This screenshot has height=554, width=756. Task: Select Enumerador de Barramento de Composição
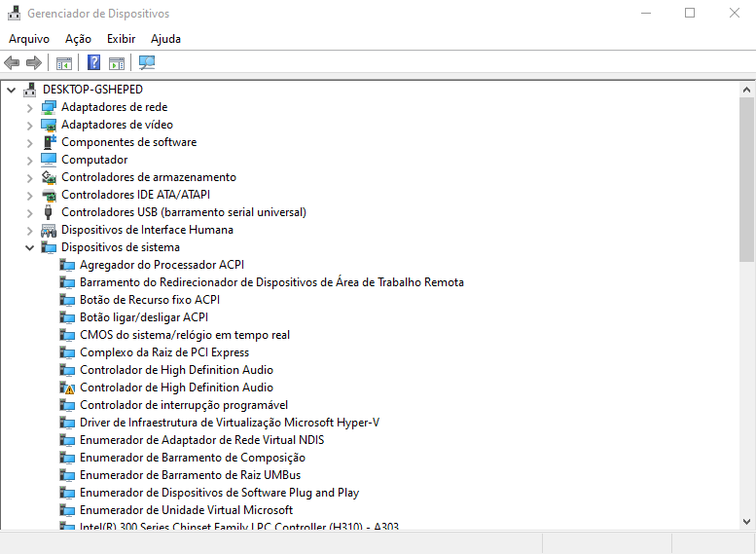193,458
